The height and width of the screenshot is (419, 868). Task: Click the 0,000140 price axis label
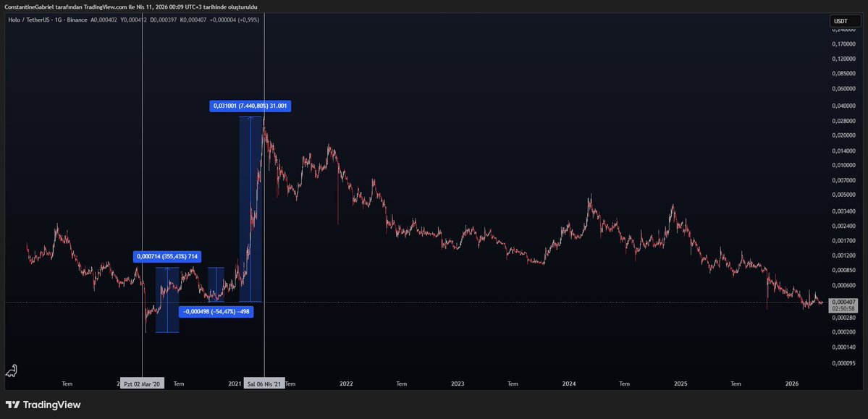point(845,347)
